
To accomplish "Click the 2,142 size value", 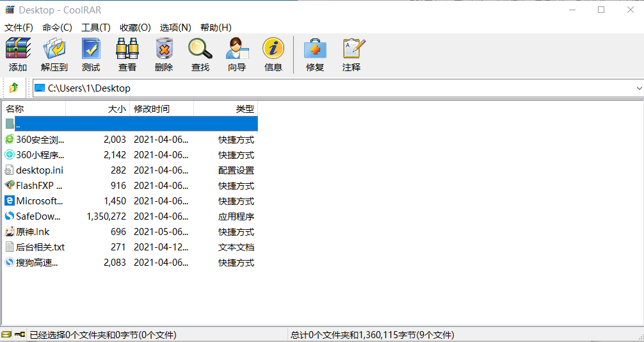I will (115, 155).
